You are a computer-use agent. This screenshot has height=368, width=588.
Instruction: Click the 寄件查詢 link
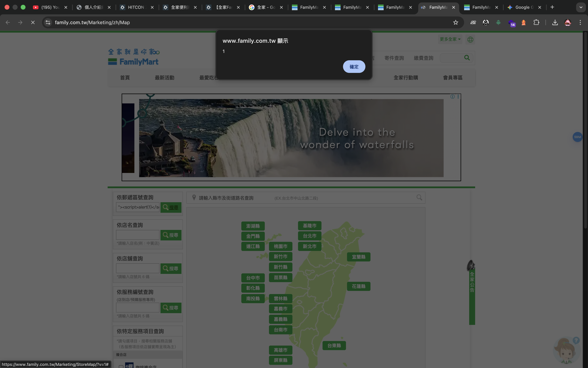(394, 58)
